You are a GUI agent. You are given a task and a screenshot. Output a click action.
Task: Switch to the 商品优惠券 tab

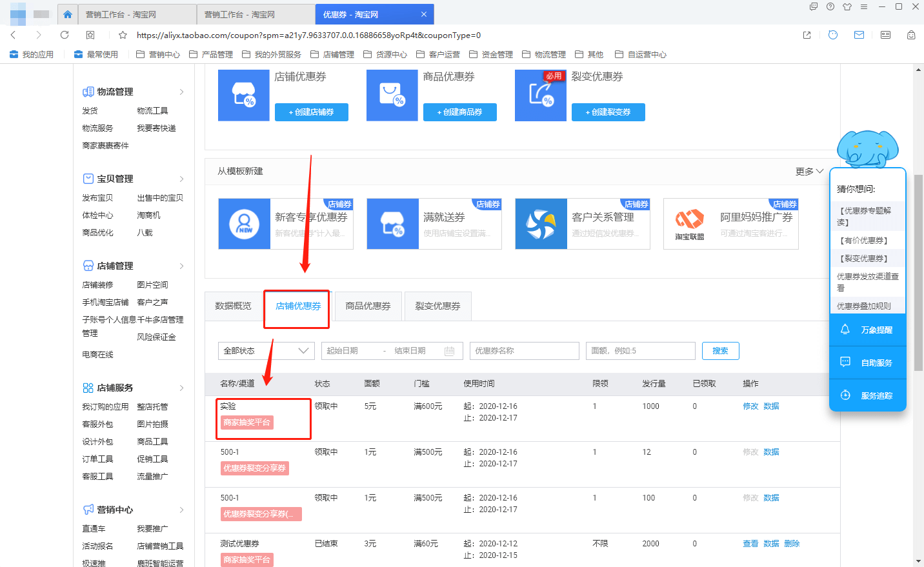point(368,306)
